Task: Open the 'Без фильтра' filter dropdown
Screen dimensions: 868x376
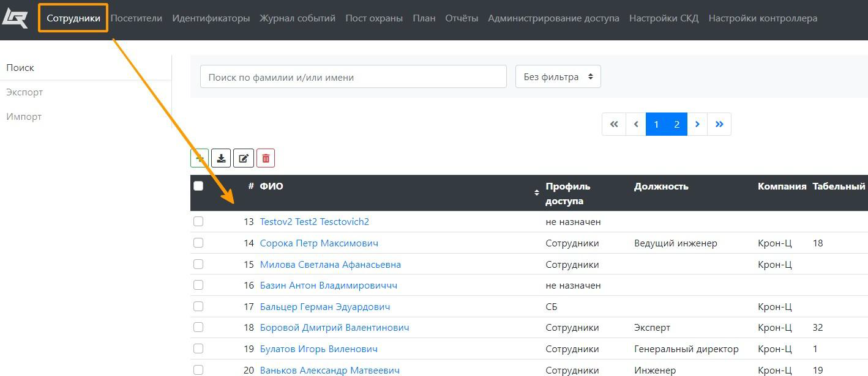Action: pos(558,77)
